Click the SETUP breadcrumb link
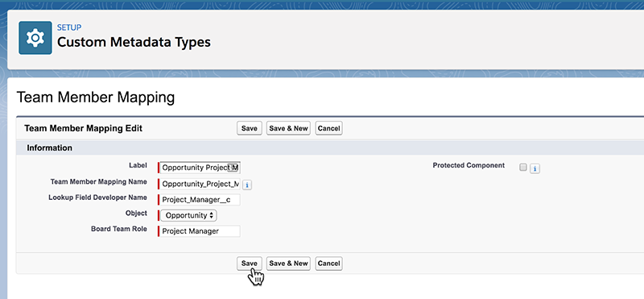Image resolution: width=644 pixels, height=299 pixels. [x=69, y=27]
